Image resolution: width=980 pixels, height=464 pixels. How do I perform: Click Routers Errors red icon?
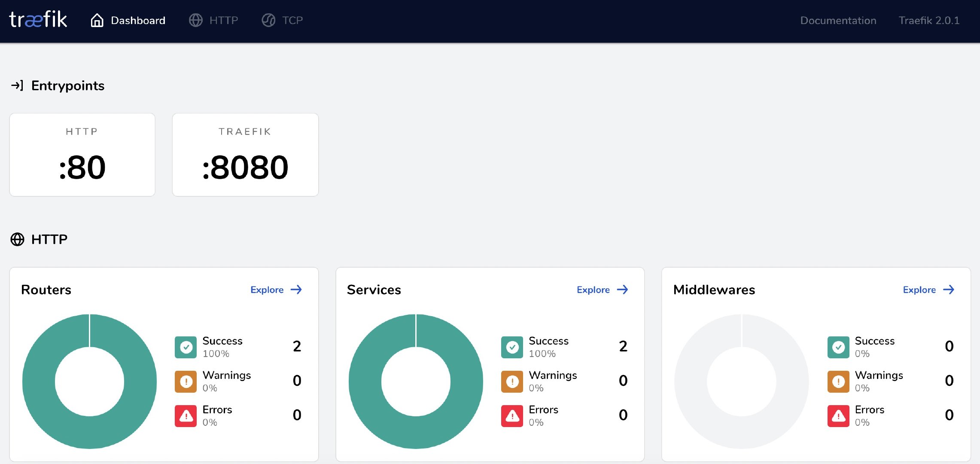point(186,416)
